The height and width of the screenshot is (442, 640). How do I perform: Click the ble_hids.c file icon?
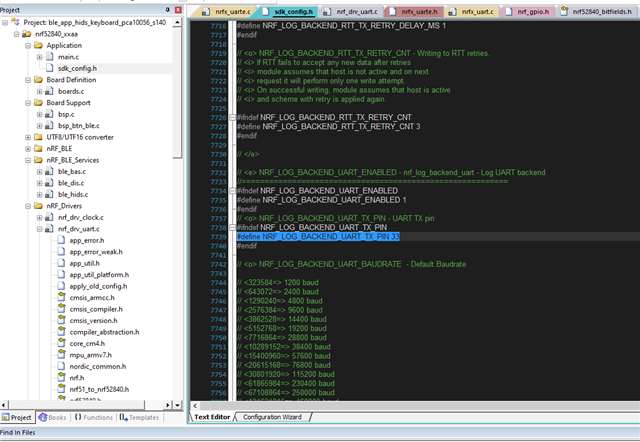coord(49,194)
